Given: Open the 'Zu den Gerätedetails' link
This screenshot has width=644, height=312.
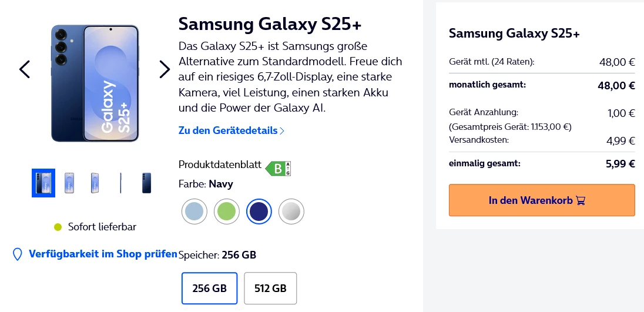Looking at the screenshot, I should point(231,130).
